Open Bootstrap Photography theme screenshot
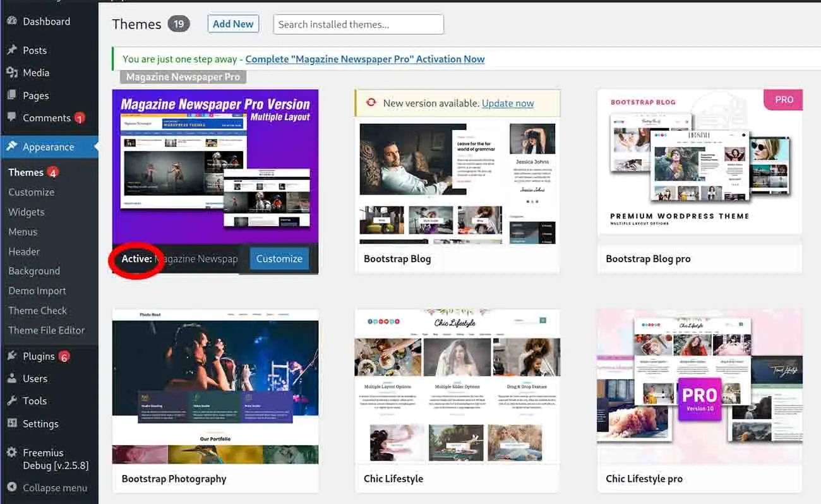The height and width of the screenshot is (504, 821). click(x=215, y=387)
